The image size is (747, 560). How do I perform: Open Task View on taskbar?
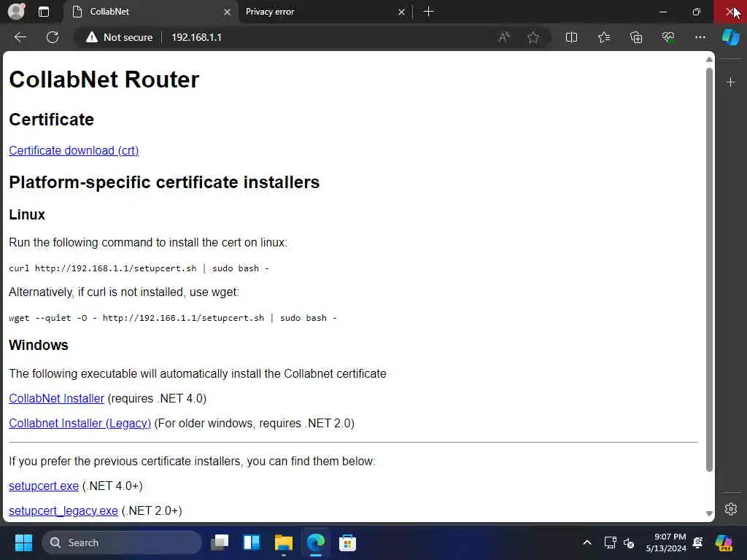[x=220, y=542]
